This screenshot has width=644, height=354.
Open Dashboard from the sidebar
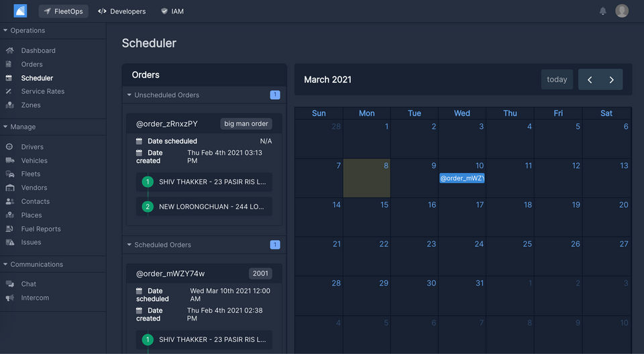click(38, 50)
